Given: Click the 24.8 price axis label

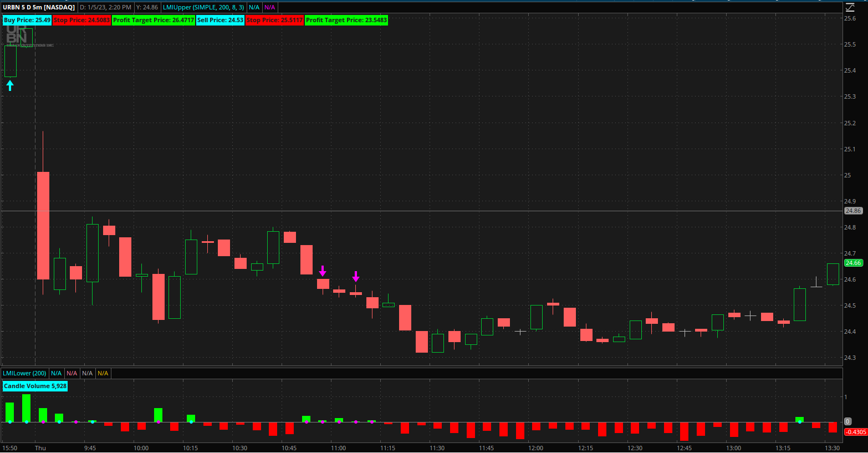Looking at the screenshot, I should coord(850,227).
